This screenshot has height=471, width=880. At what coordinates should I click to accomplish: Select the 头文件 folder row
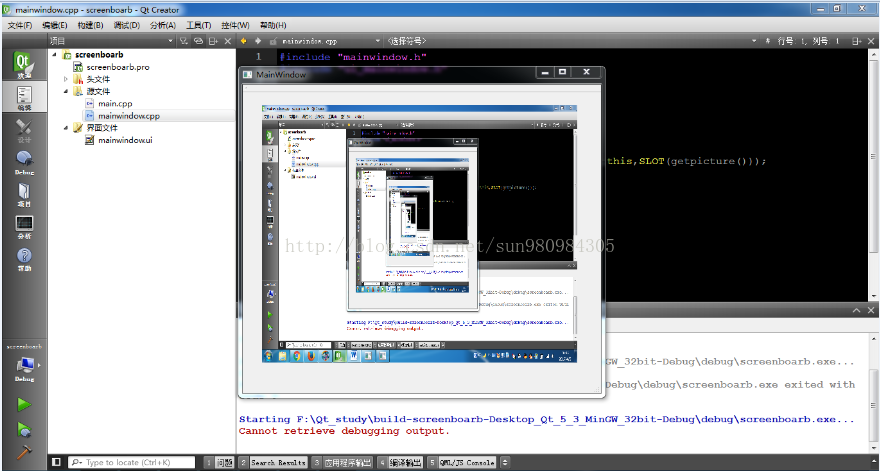coord(98,79)
